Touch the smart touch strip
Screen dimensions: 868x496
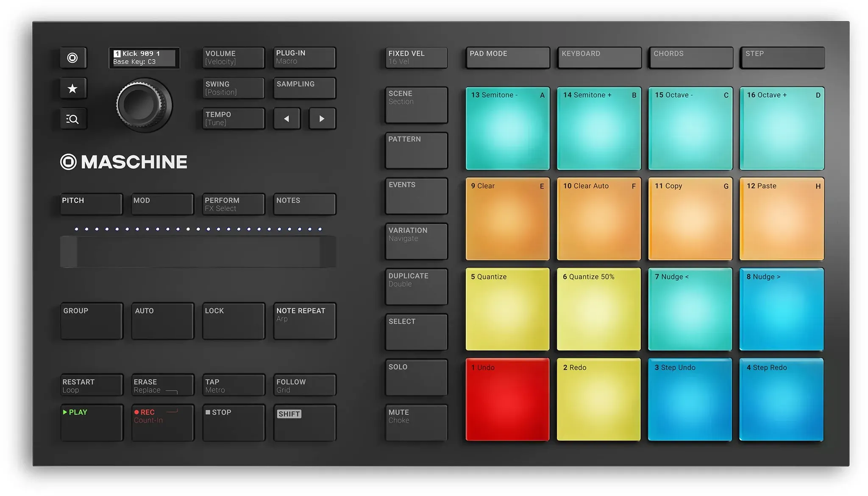198,252
